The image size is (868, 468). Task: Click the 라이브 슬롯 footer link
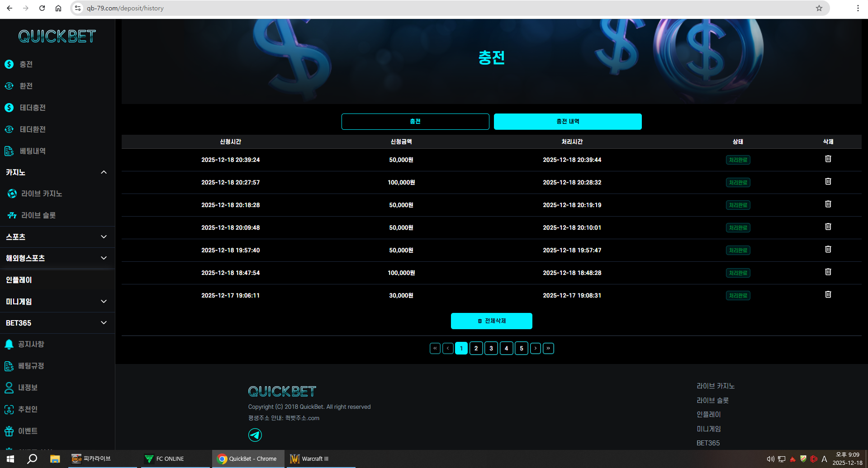(712, 400)
